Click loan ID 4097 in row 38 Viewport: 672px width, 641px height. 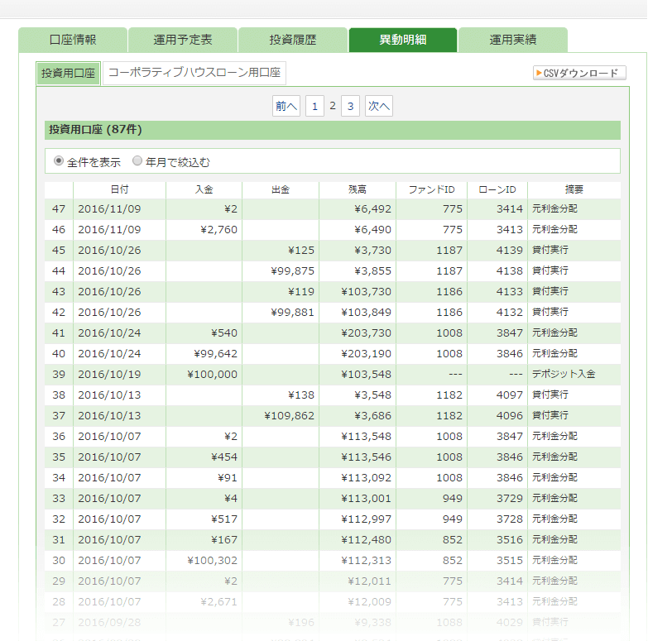tap(510, 395)
